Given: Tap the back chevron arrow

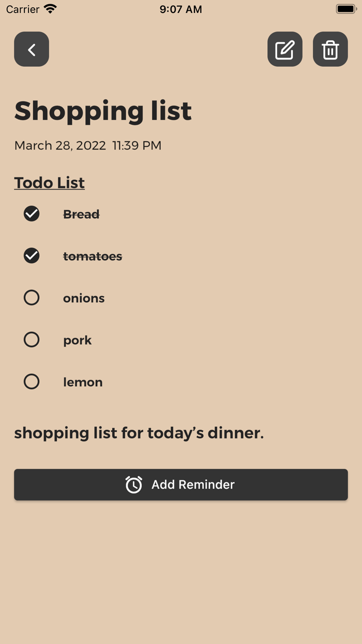Looking at the screenshot, I should (x=31, y=49).
